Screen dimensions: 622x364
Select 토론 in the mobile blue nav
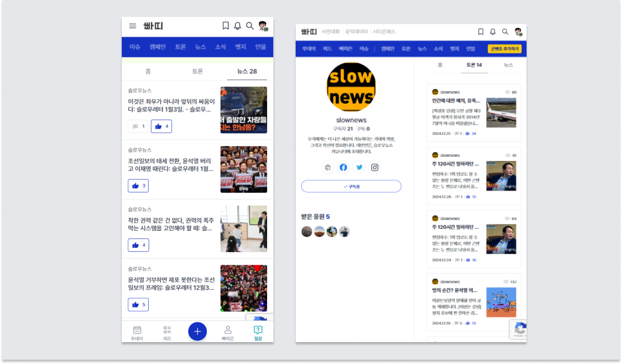point(180,47)
